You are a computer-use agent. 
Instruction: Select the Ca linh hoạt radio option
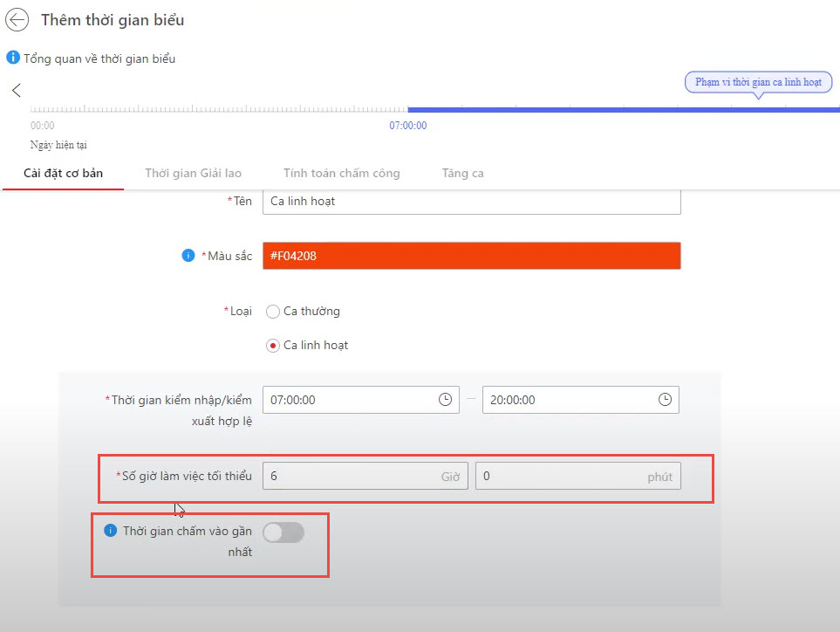tap(273, 346)
